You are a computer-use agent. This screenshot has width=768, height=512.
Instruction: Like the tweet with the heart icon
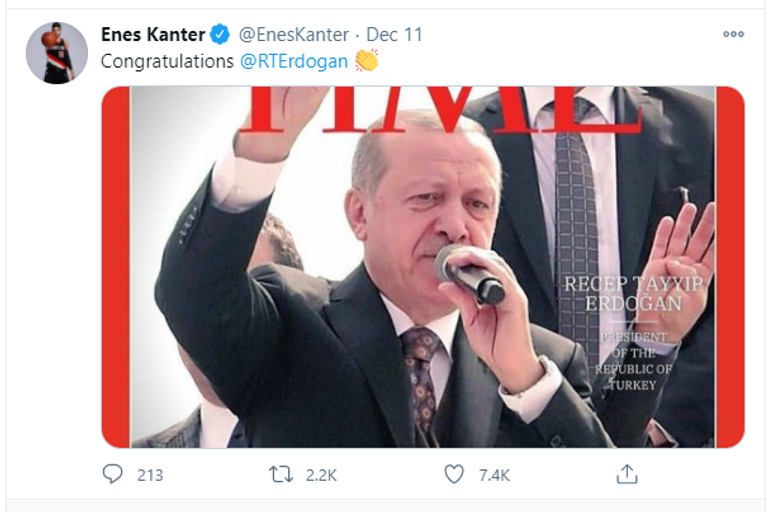454,474
